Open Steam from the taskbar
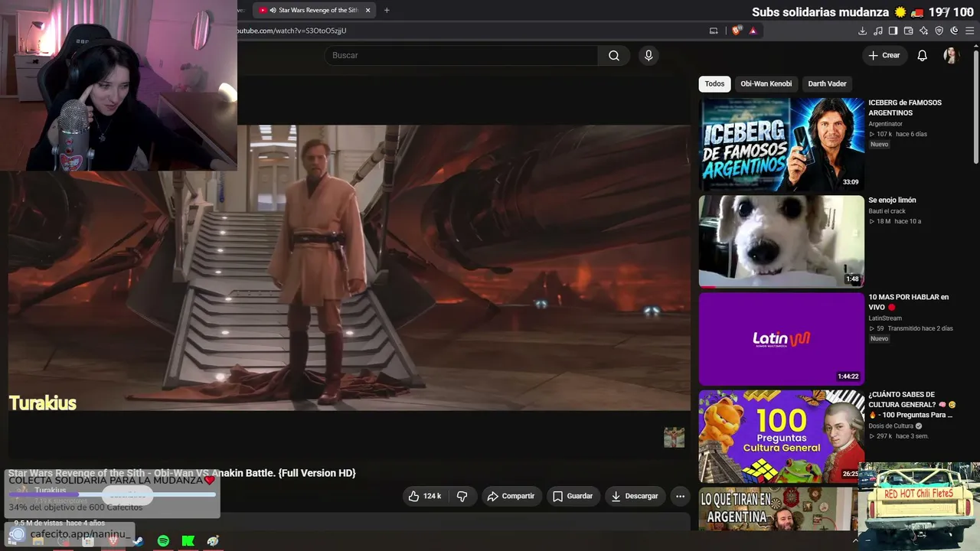Image resolution: width=980 pixels, height=551 pixels. pyautogui.click(x=138, y=541)
